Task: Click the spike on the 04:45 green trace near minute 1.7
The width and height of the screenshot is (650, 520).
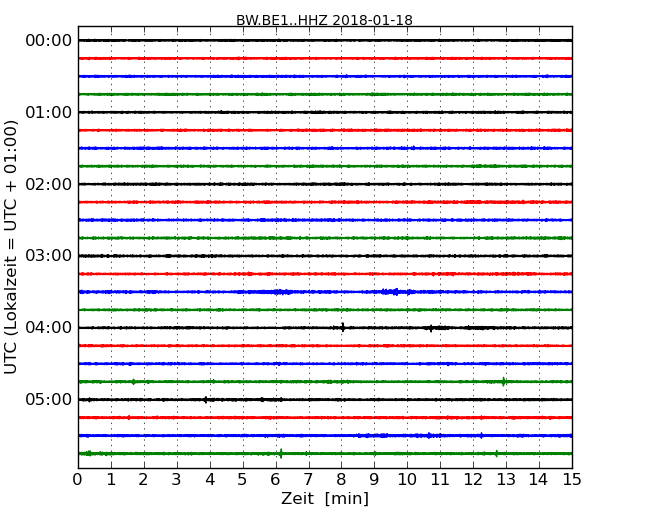Action: (133, 381)
